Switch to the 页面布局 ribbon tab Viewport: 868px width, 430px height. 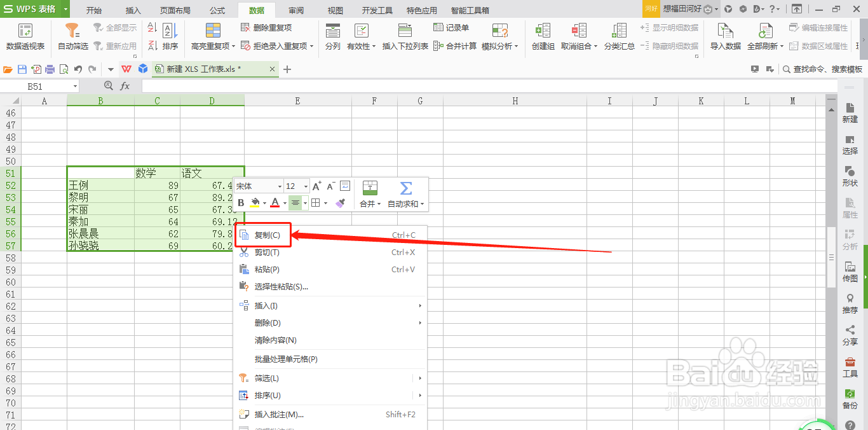[175, 10]
